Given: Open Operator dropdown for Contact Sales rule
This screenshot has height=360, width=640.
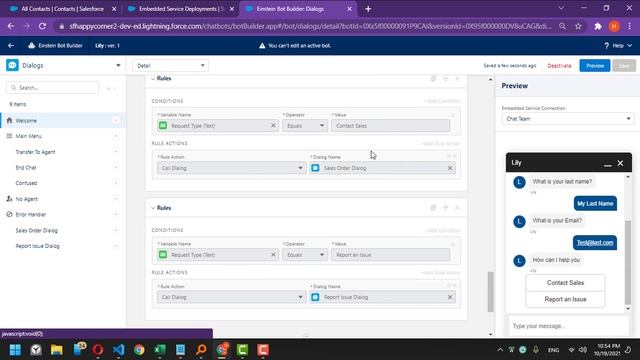Looking at the screenshot, I should (x=305, y=125).
